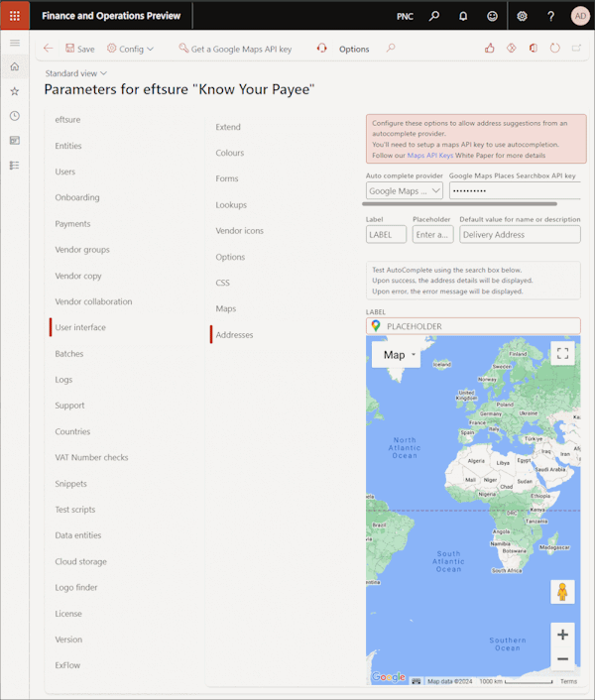Viewport: 595px width, 700px height.
Task: Select the Payments tab
Action: [x=72, y=224]
